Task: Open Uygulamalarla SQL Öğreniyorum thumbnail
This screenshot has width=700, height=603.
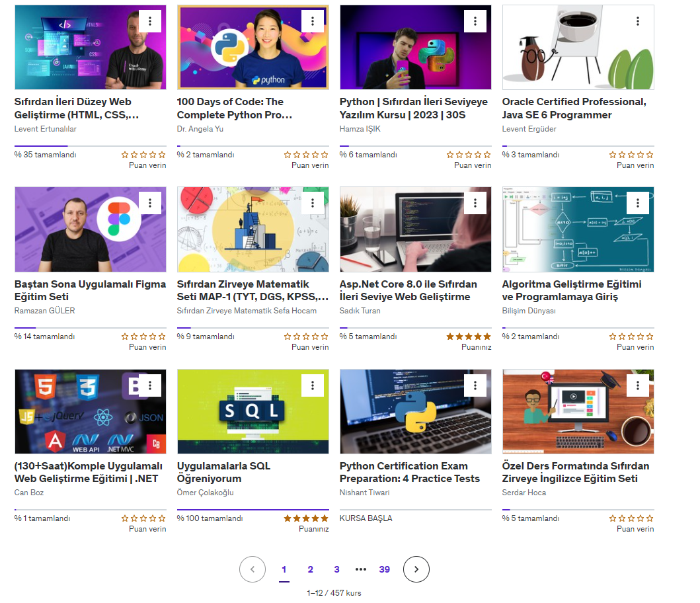Action: coord(253,411)
